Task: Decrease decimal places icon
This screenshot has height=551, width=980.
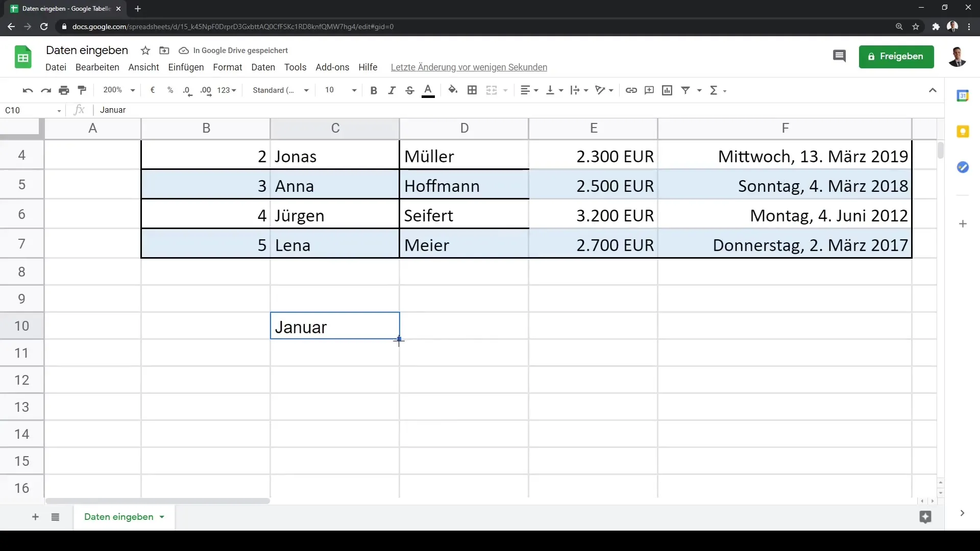Action: click(x=187, y=90)
